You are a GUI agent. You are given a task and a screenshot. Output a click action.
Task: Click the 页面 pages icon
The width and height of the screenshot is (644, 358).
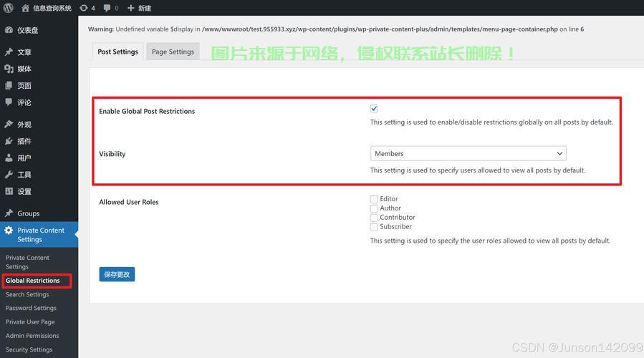(9, 85)
